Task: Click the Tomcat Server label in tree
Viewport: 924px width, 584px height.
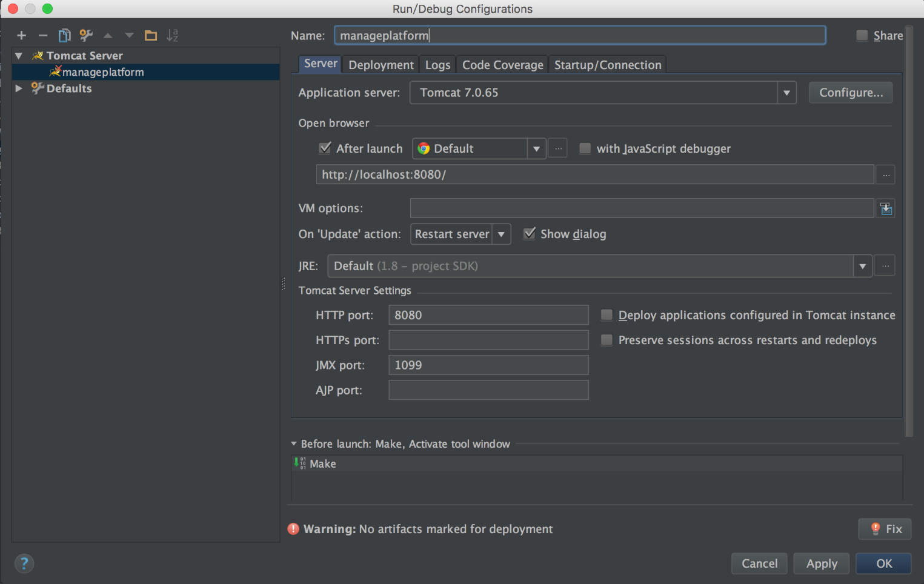Action: [x=85, y=56]
